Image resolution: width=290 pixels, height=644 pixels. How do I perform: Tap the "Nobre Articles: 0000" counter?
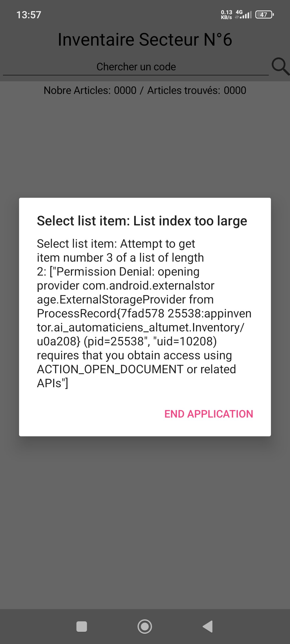(90, 90)
